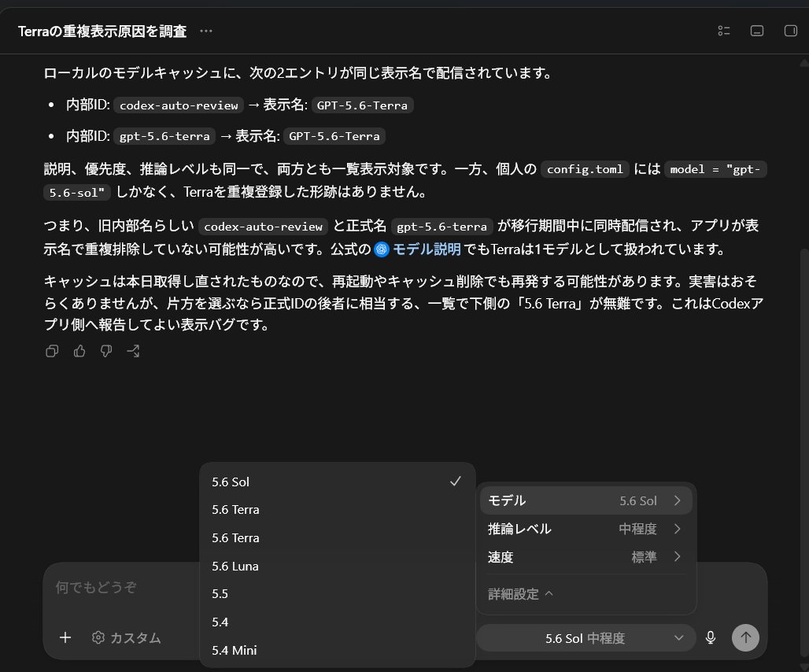
Task: Select the 5.6 Terra entry above 5.6 Luna
Action: click(337, 538)
